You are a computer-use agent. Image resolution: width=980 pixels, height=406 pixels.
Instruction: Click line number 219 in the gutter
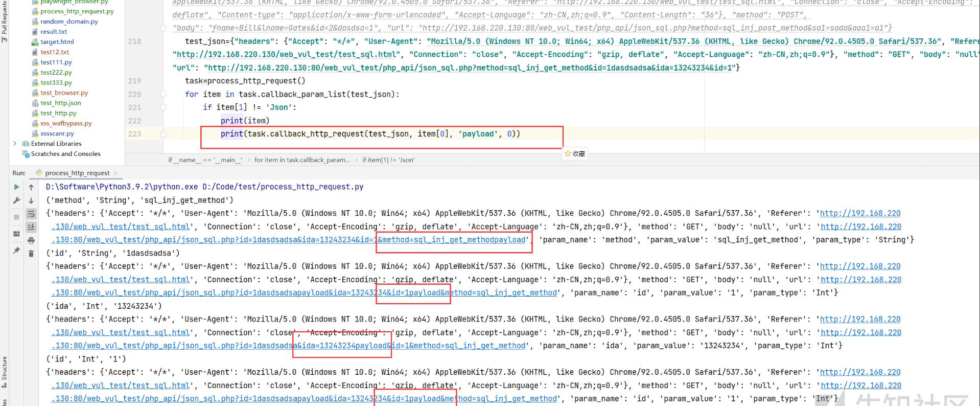click(x=135, y=81)
